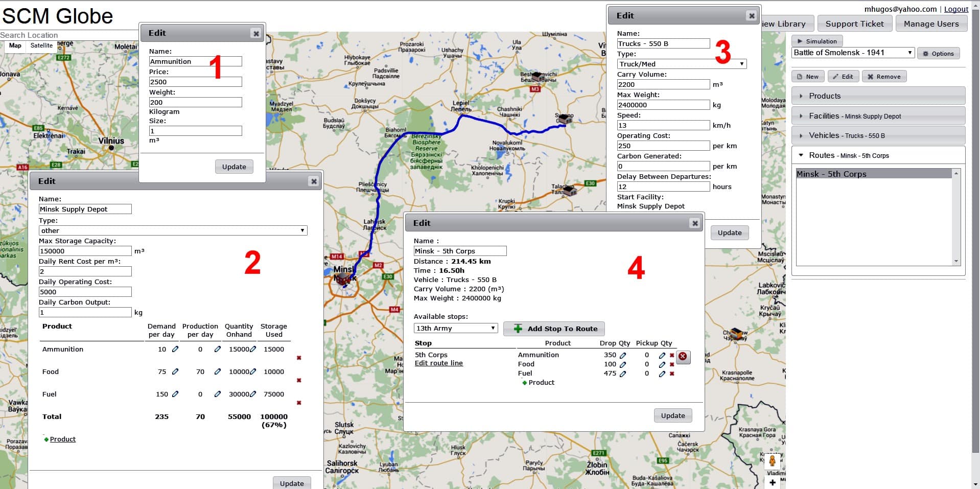Open the Battle of Smolensk scenario dropdown
The image size is (980, 489).
[x=853, y=53]
